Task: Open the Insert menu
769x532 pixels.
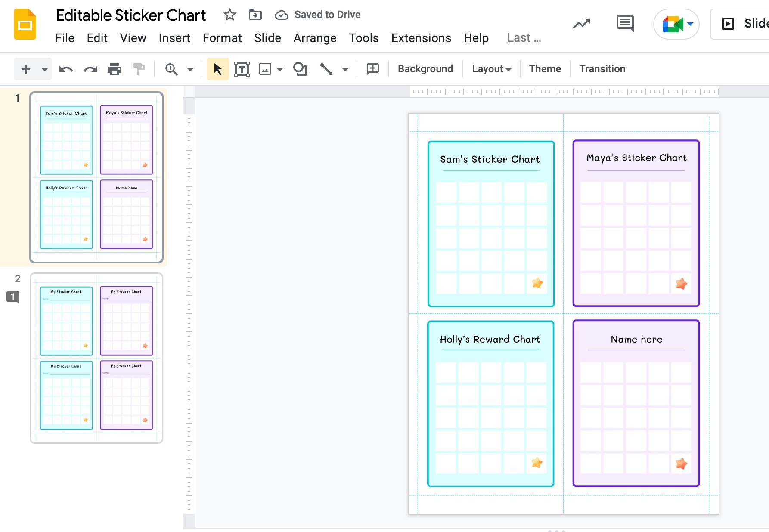Action: [x=174, y=38]
